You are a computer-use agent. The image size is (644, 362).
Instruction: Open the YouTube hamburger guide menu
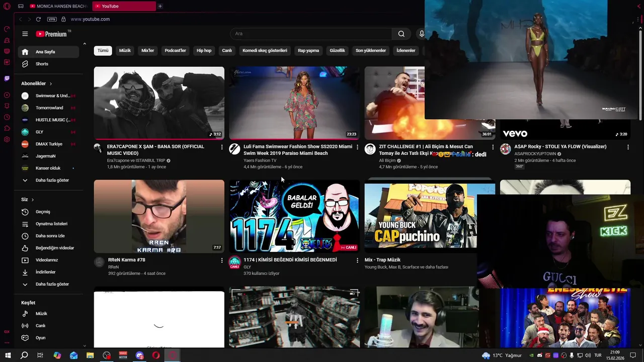(25, 34)
